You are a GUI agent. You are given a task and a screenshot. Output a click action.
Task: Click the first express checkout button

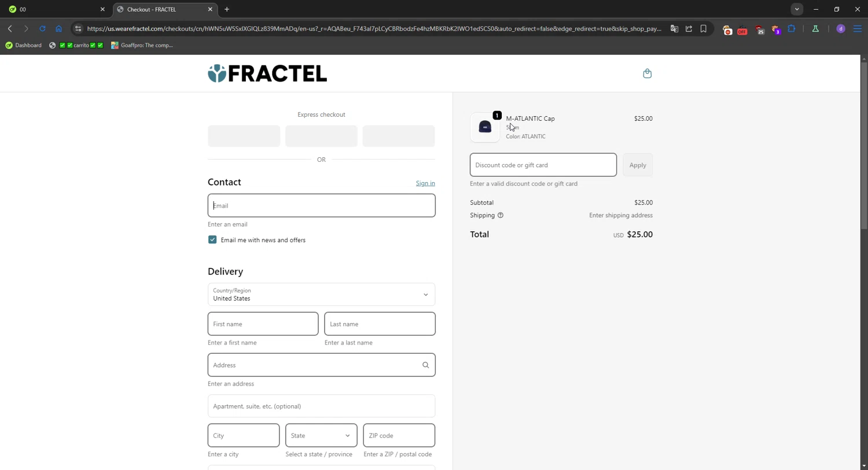(x=244, y=136)
